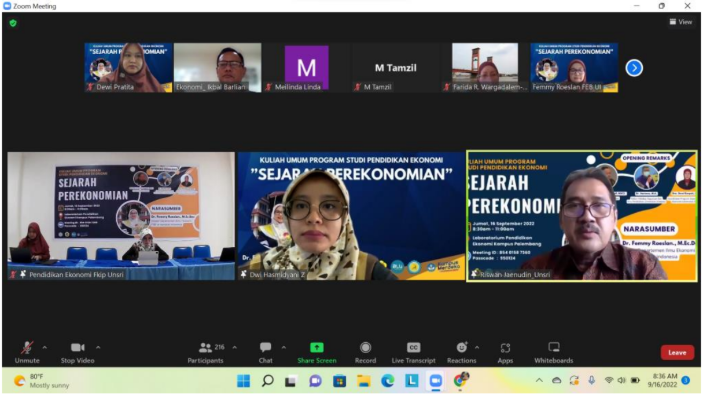Expand the Participants options chevron
The height and width of the screenshot is (399, 702).
[x=235, y=348]
